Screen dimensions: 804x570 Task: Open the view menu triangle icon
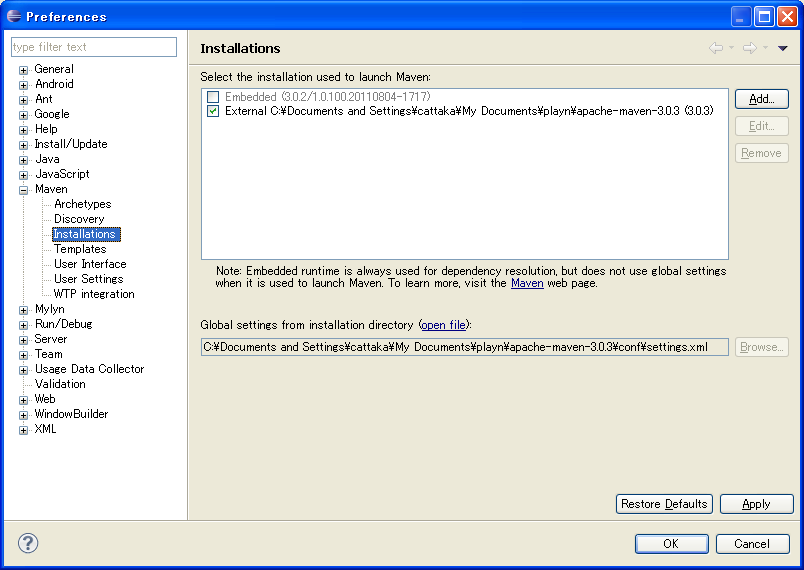782,48
